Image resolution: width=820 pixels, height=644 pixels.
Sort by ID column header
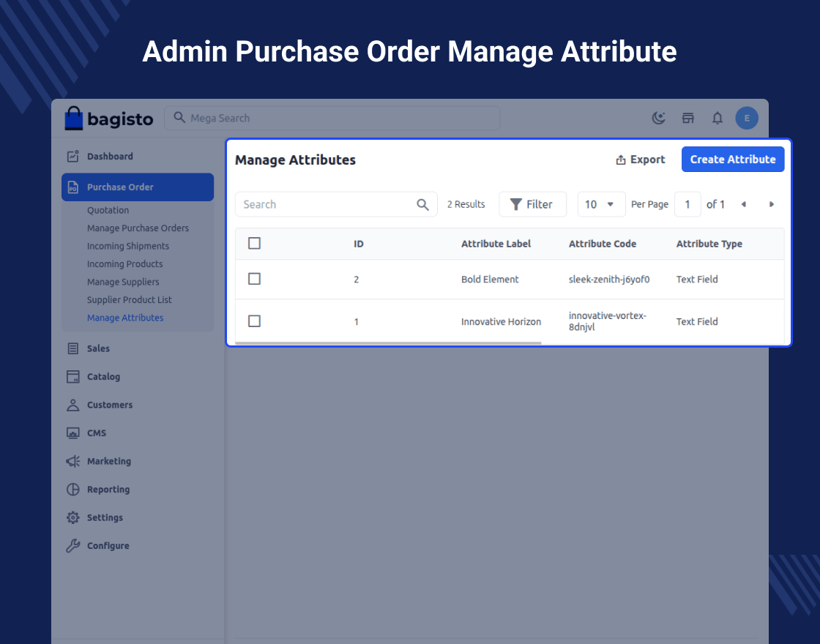(358, 244)
